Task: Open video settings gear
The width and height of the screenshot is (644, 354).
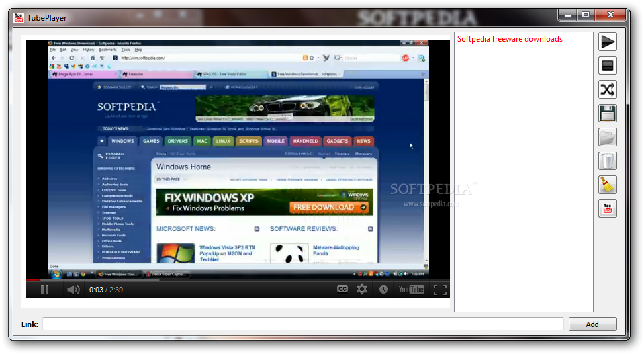Action: (362, 290)
